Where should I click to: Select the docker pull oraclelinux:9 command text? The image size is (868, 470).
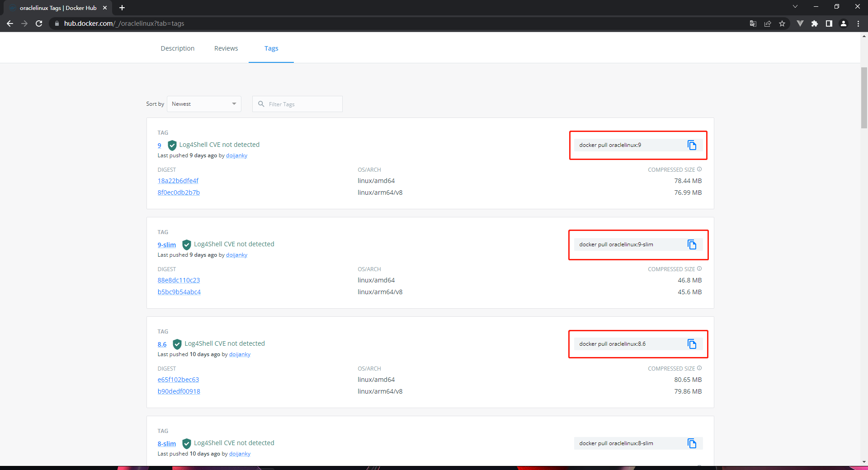(610, 145)
